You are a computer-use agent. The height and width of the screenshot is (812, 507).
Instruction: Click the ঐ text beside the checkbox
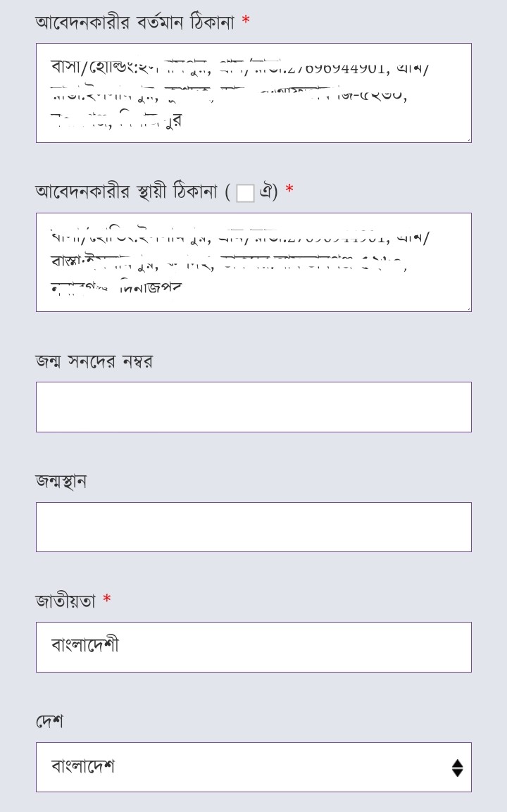click(x=268, y=191)
